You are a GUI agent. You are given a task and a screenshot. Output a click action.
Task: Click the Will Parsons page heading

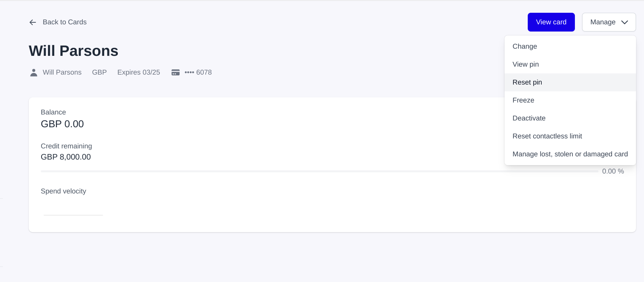74,51
